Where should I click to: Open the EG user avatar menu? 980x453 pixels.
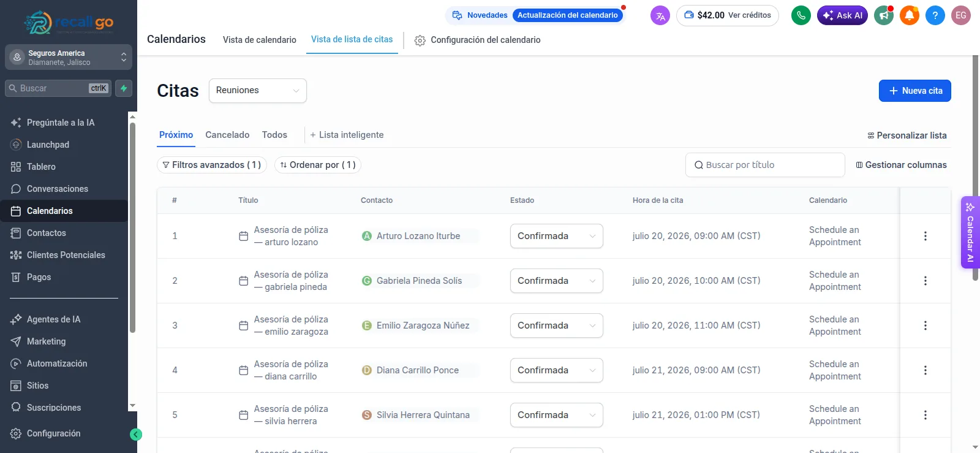coord(961,15)
